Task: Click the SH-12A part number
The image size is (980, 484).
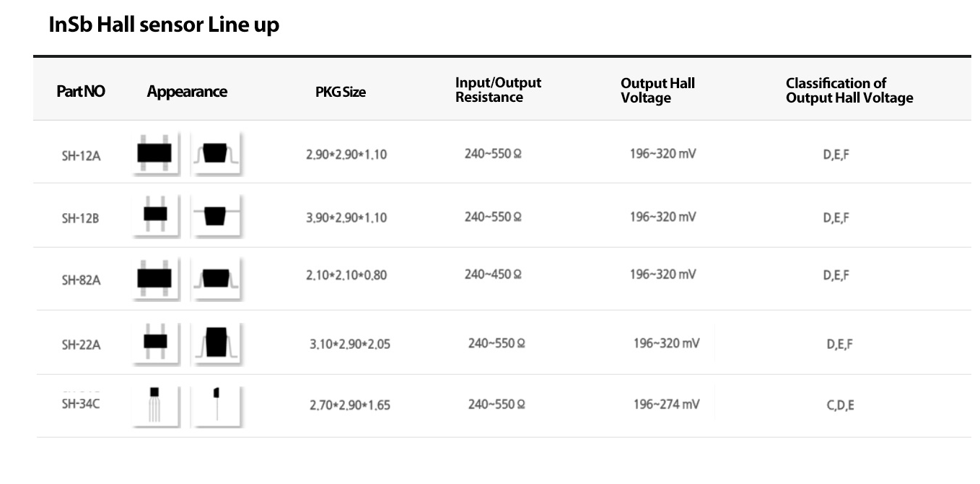Action: 81,155
